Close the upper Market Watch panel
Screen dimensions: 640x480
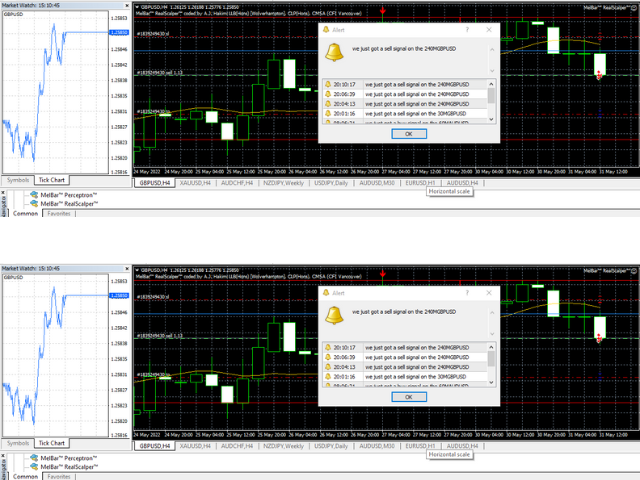pyautogui.click(x=127, y=6)
